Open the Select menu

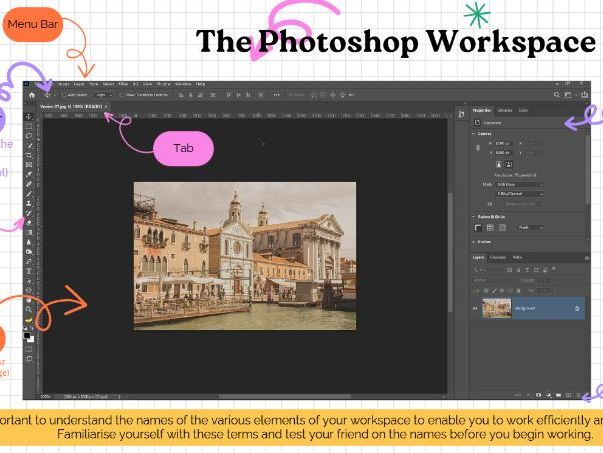pyautogui.click(x=108, y=84)
